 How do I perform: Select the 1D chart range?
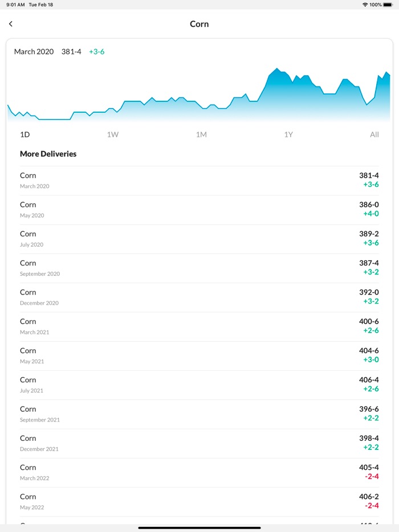click(x=25, y=135)
